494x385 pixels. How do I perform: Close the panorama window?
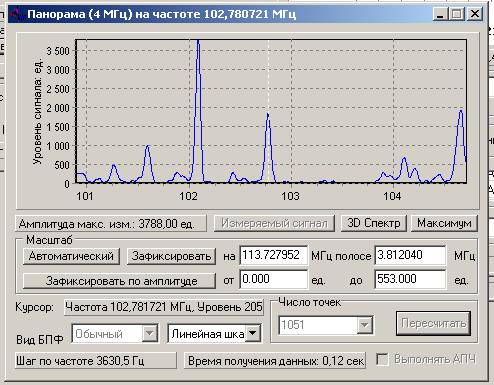pos(474,14)
